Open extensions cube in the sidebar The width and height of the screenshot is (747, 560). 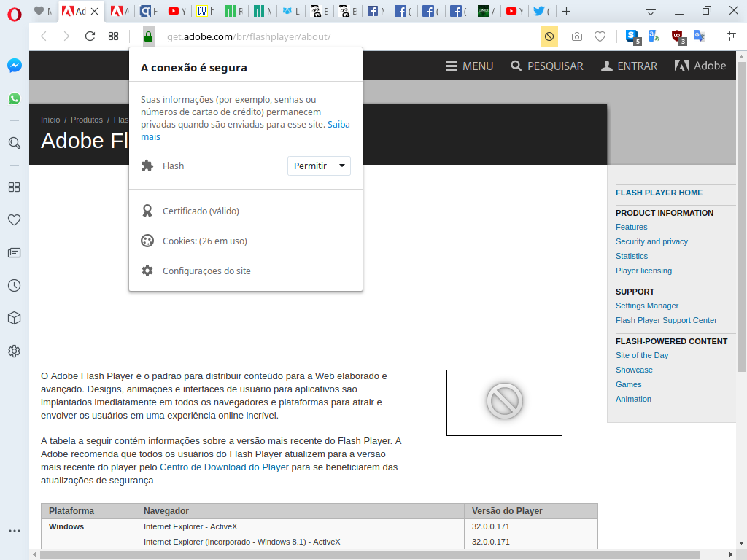[x=15, y=318]
